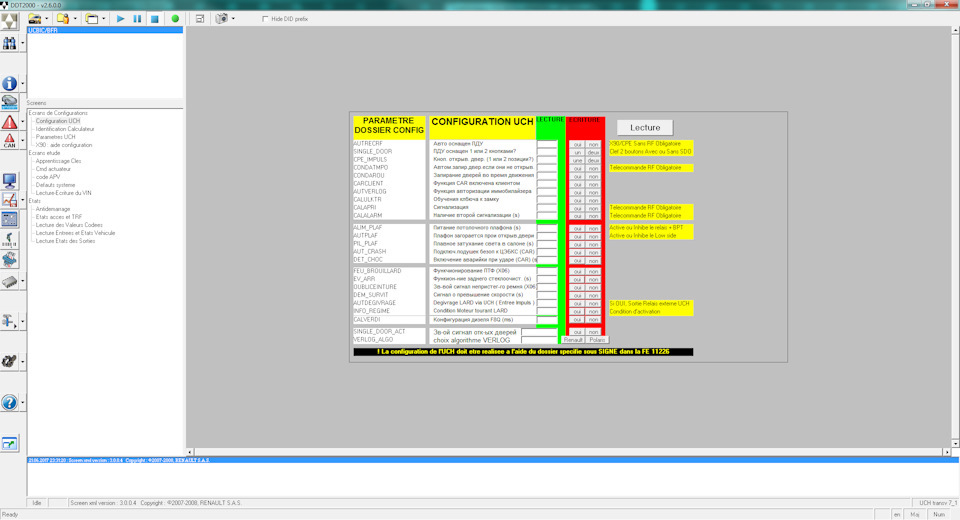960x520 pixels.
Task: Open X90 : aide configuration screen
Action: coord(64,145)
